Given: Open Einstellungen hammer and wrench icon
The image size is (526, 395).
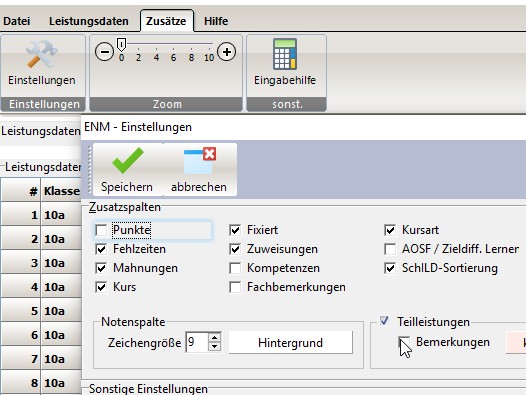Looking at the screenshot, I should [42, 54].
